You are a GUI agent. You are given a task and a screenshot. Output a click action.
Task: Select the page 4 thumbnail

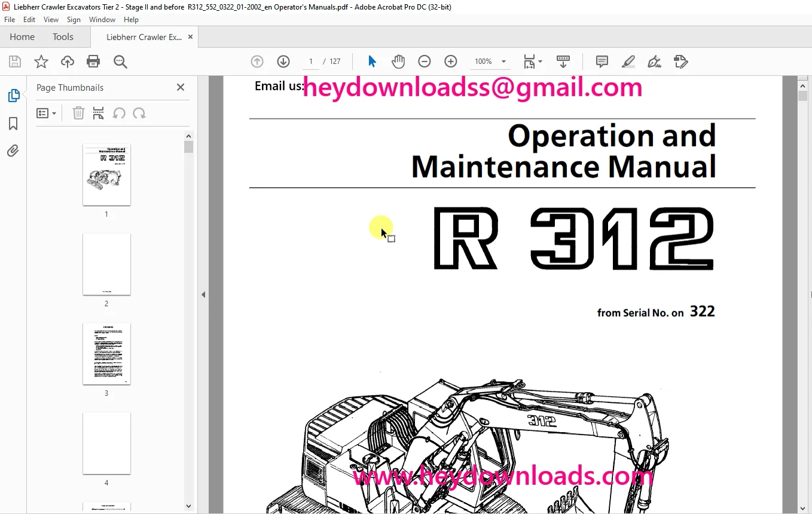[106, 443]
